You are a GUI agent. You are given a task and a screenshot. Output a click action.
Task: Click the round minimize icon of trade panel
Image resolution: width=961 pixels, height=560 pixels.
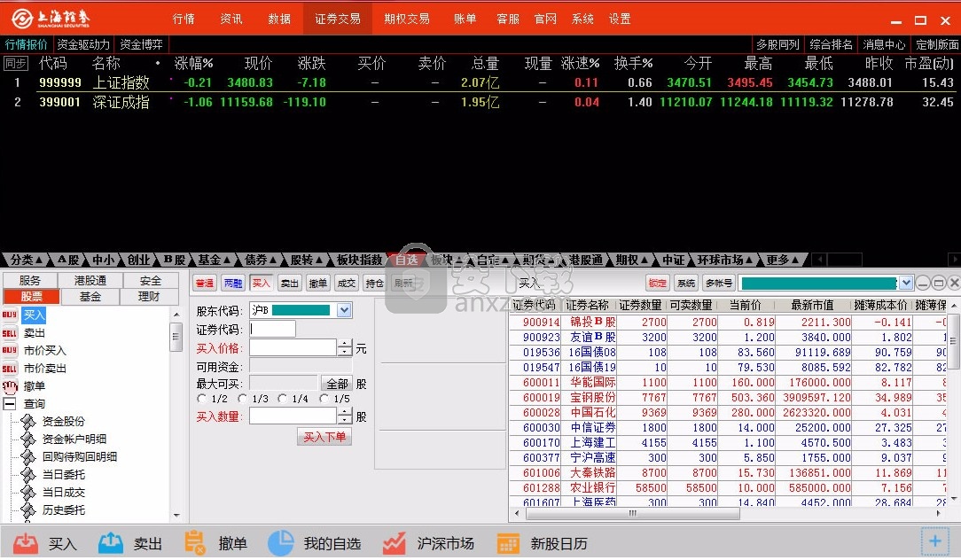[923, 283]
